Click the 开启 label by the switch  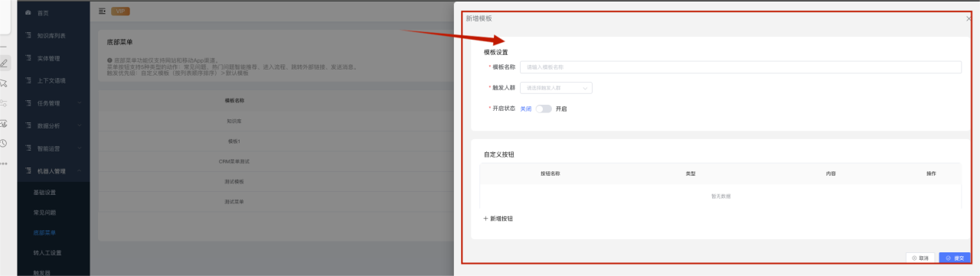coord(561,109)
